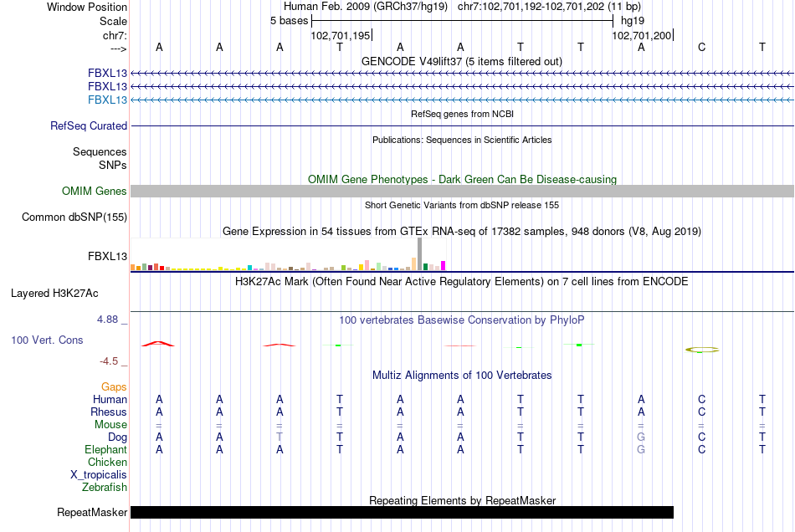Image resolution: width=795 pixels, height=532 pixels.
Task: Click the 4.88 PhyloP upper scale value
Action: click(107, 320)
